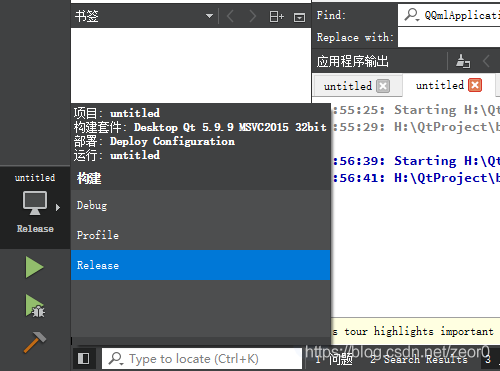This screenshot has height=371, width=500.
Task: Go to previous output item arrow
Action: (486, 61)
